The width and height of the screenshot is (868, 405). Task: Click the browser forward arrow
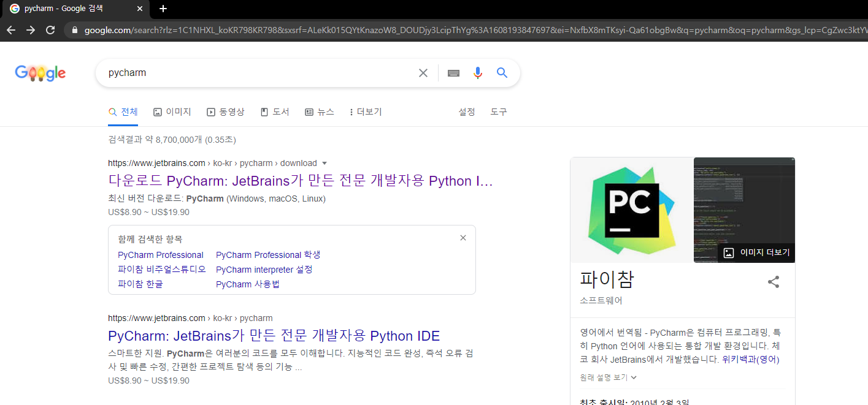[x=31, y=30]
